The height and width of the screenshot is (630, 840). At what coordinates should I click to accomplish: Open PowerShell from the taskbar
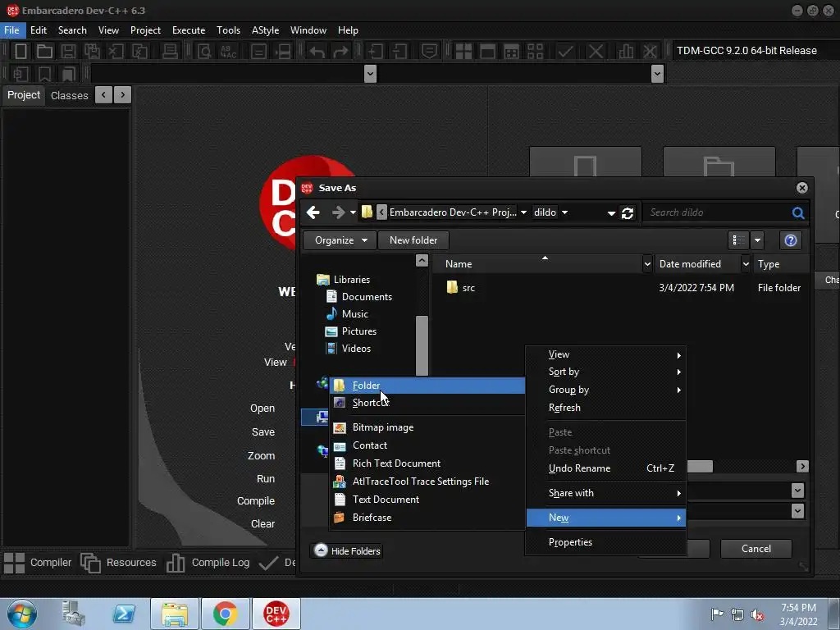(x=124, y=614)
